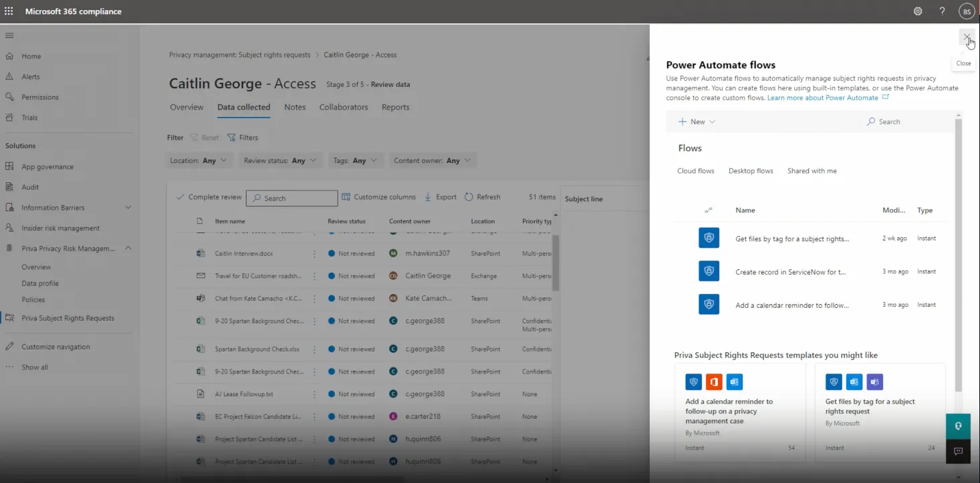Collapse the Priva Privacy Risk Management section
The image size is (980, 483).
(128, 249)
